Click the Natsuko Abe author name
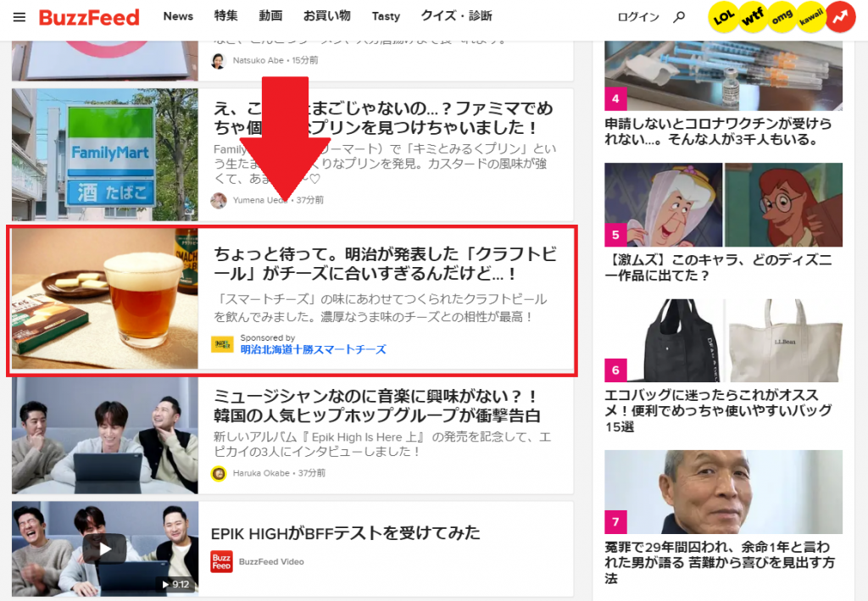 (x=258, y=60)
